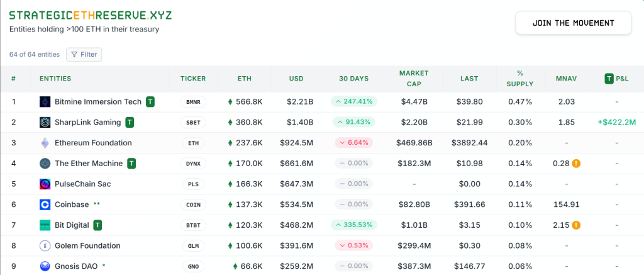Image resolution: width=644 pixels, height=275 pixels.
Task: Click the Ethereum Foundation logo icon
Action: [45, 143]
